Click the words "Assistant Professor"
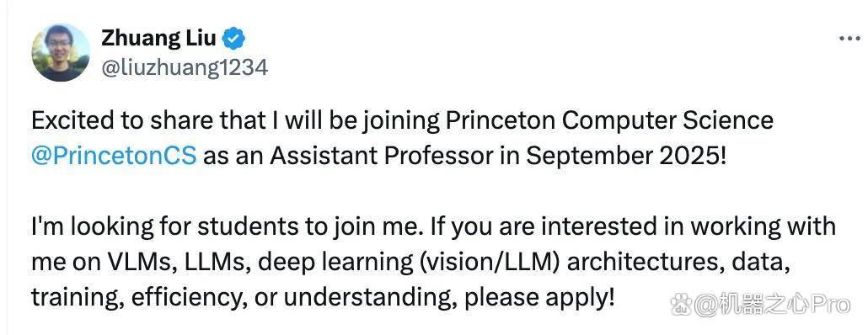 point(382,157)
